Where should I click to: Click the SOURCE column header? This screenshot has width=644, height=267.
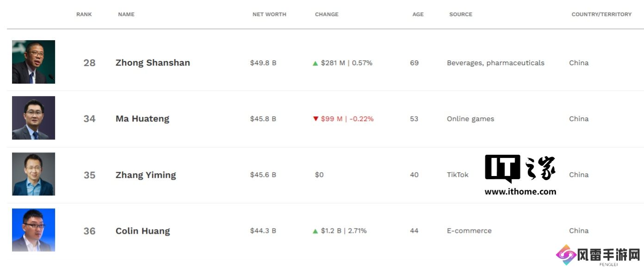pyautogui.click(x=460, y=14)
